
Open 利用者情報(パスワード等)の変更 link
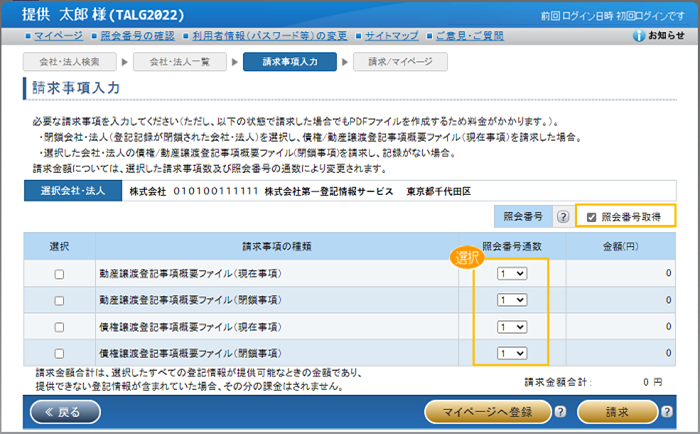[x=270, y=36]
